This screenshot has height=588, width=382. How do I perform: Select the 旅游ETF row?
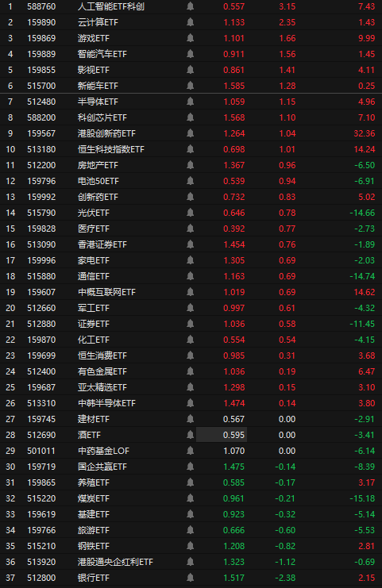tap(191, 530)
